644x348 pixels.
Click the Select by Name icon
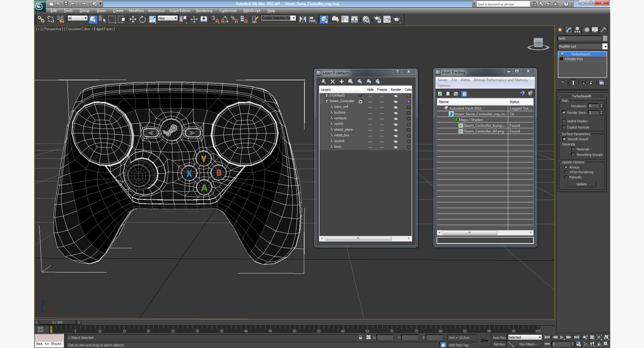click(102, 19)
